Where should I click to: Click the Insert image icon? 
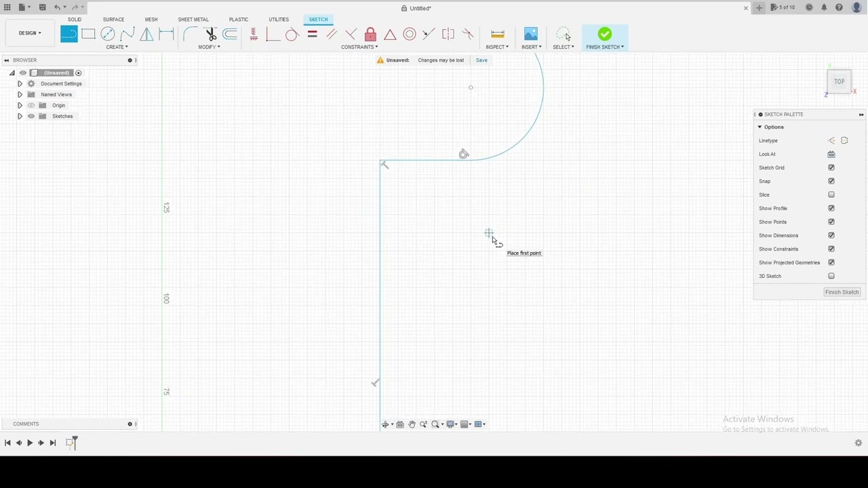coord(531,34)
